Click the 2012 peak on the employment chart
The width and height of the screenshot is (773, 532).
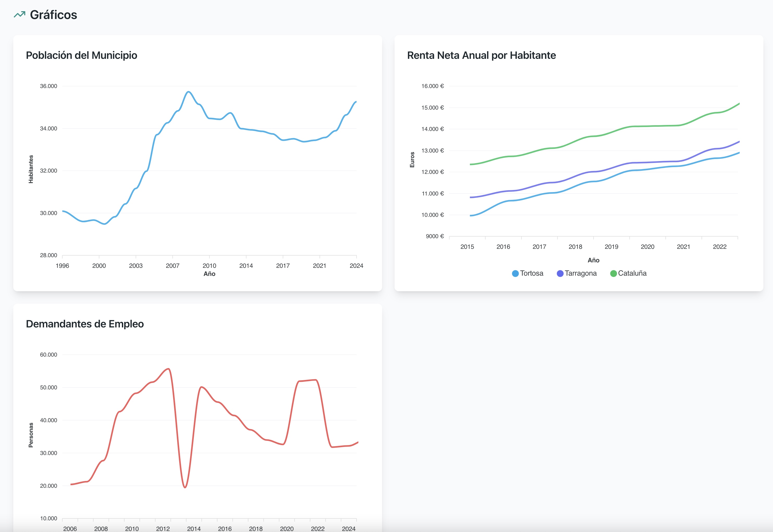pyautogui.click(x=168, y=369)
